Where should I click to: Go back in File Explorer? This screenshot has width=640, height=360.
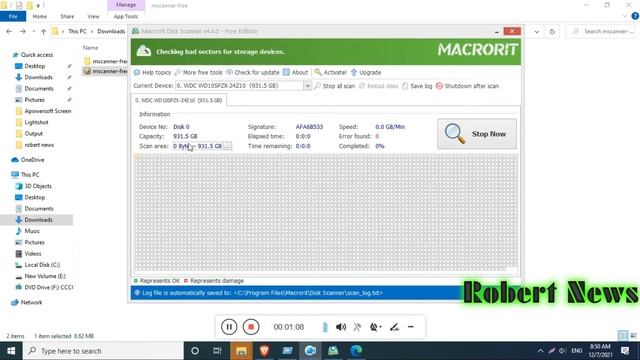[x=9, y=31]
